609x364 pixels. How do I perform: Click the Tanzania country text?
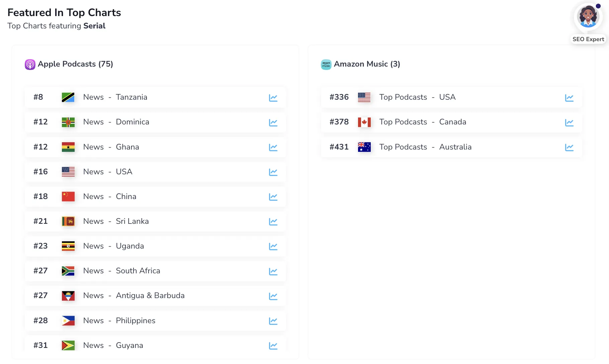coord(132,97)
